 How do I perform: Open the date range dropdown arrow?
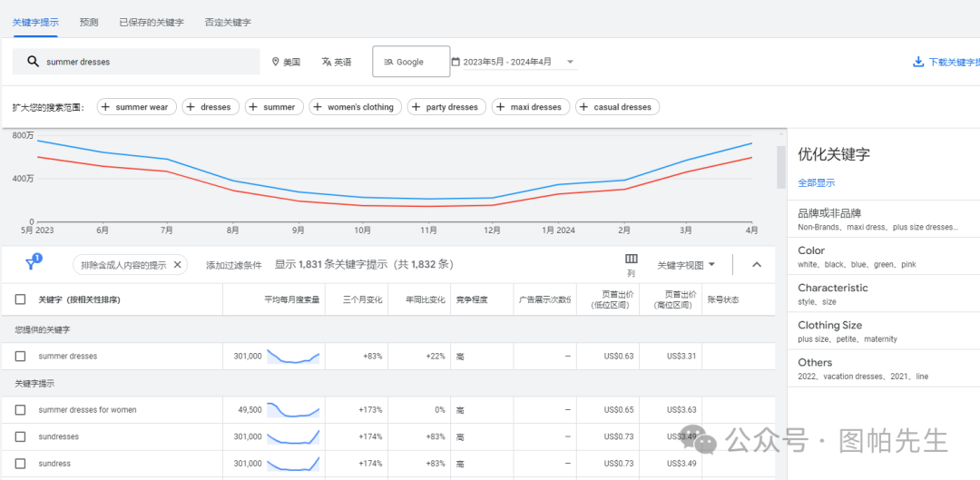[x=570, y=62]
